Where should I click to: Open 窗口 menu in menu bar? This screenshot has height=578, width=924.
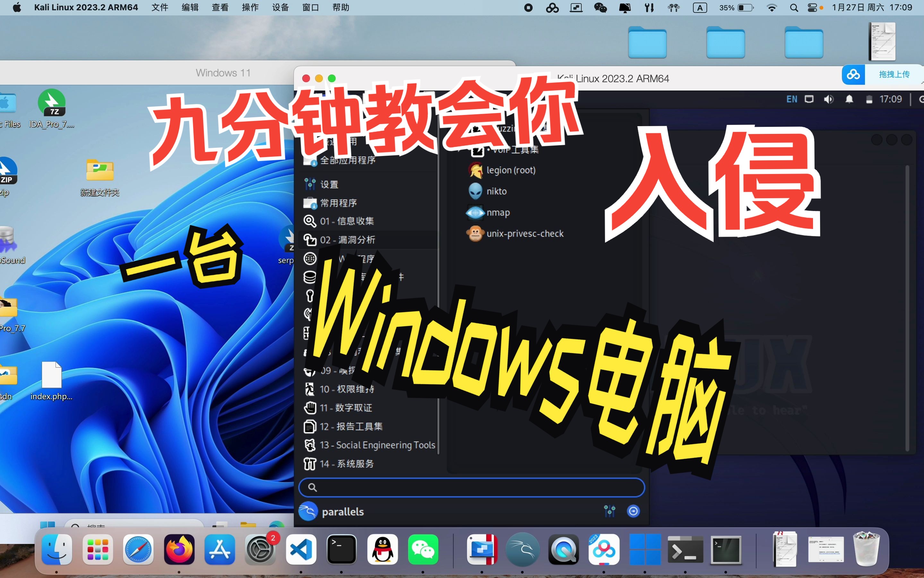(x=311, y=8)
